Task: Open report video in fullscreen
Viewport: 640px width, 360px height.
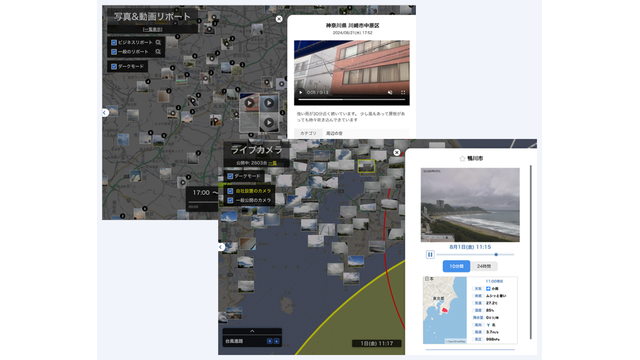Action: click(x=403, y=92)
